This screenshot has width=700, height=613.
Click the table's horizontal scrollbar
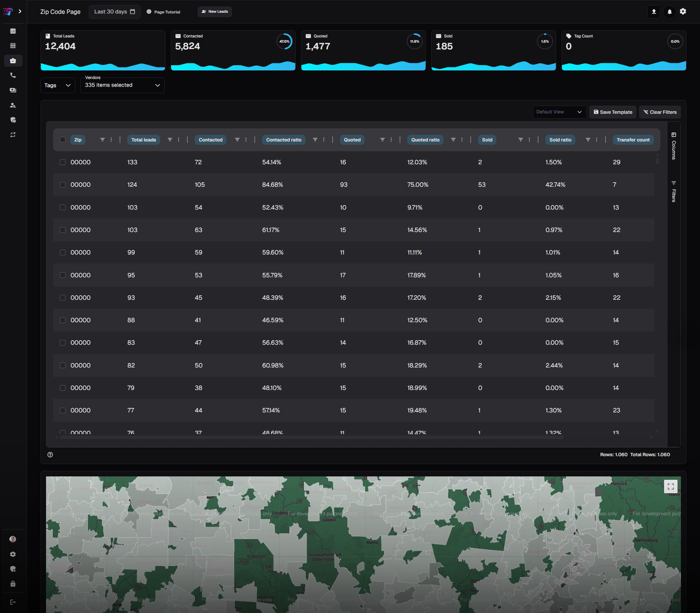pos(311,437)
